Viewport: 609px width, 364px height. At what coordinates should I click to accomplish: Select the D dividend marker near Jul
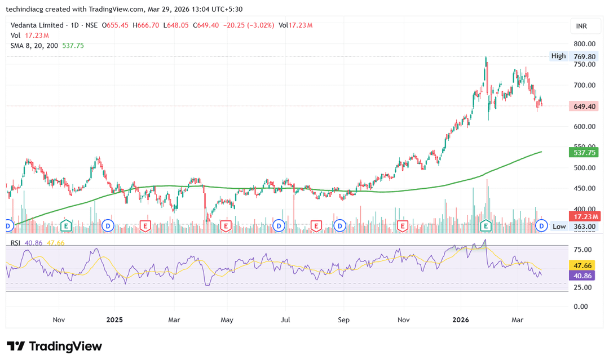pyautogui.click(x=279, y=225)
